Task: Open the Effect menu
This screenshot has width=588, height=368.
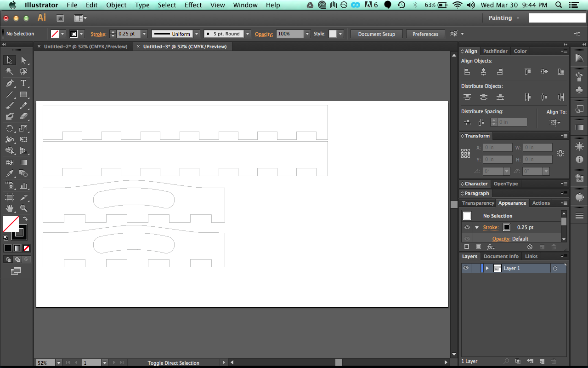Action: 193,5
